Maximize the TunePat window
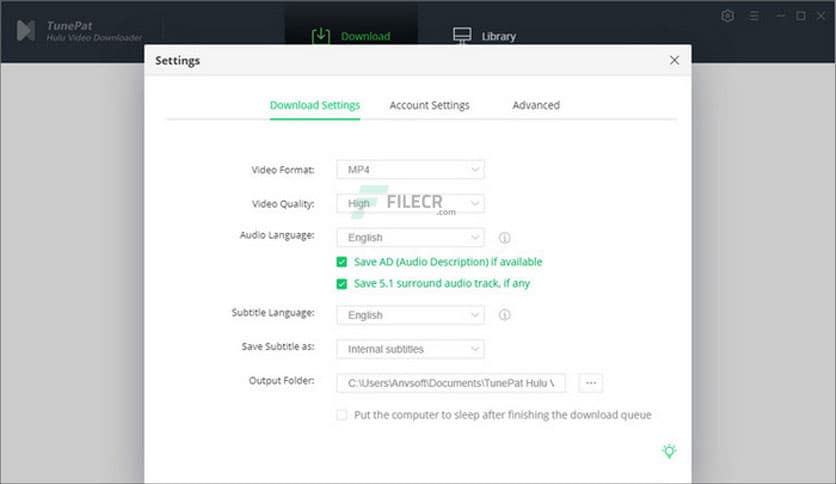 point(801,16)
